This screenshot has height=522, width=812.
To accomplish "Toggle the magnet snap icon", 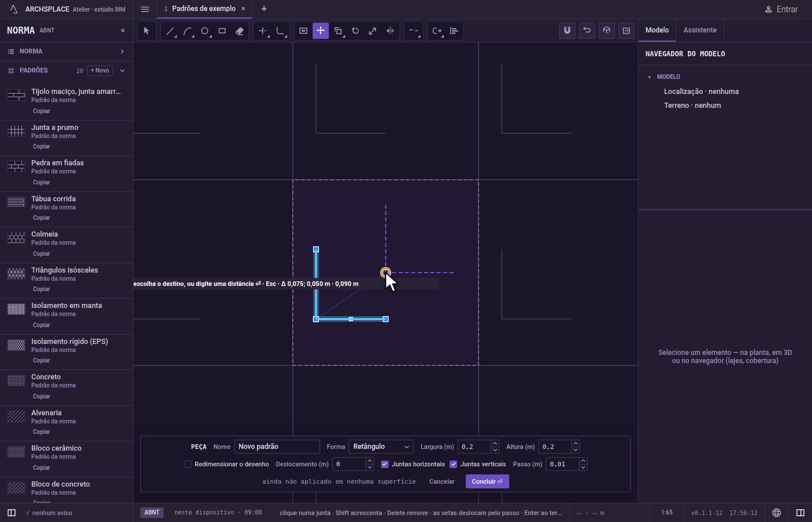I will [x=567, y=31].
